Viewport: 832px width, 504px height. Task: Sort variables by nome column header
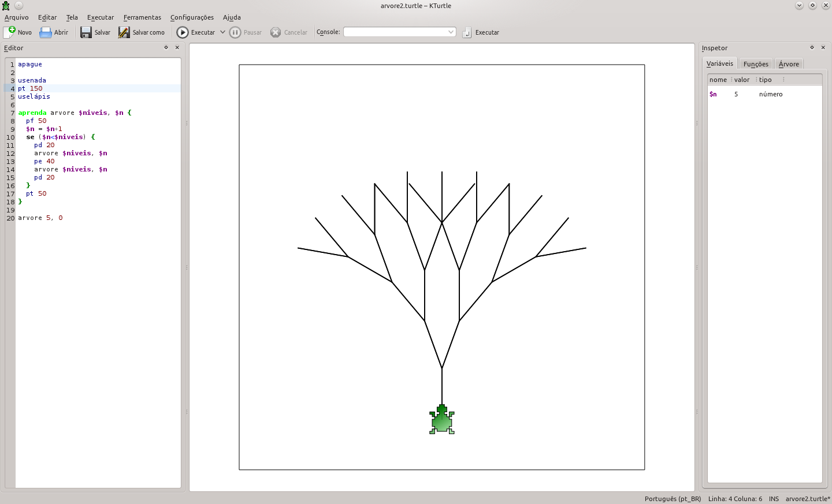(x=718, y=80)
